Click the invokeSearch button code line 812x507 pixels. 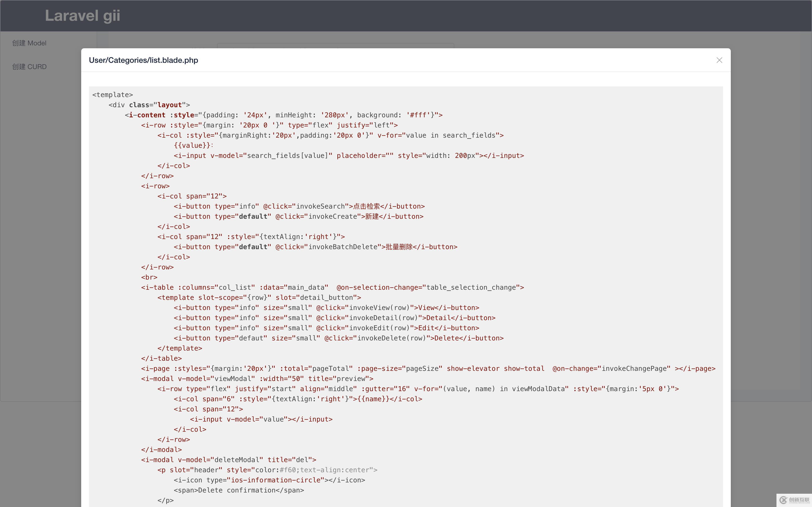tap(299, 207)
